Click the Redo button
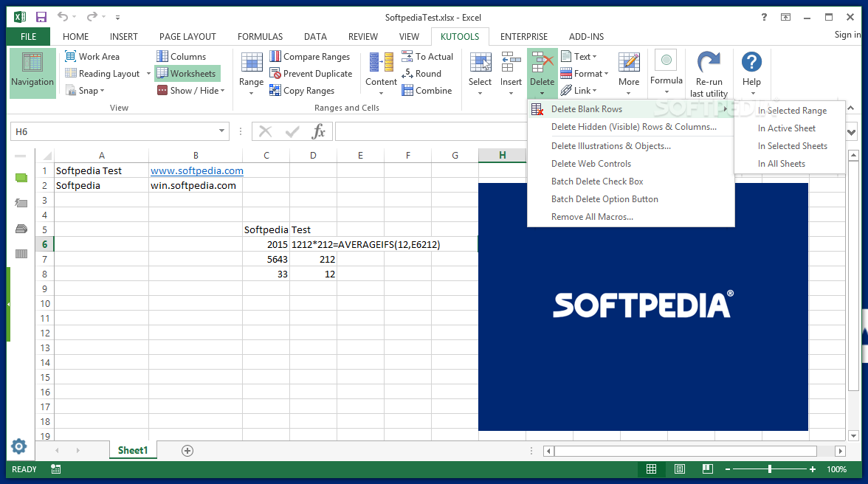The height and width of the screenshot is (484, 868). (92, 17)
